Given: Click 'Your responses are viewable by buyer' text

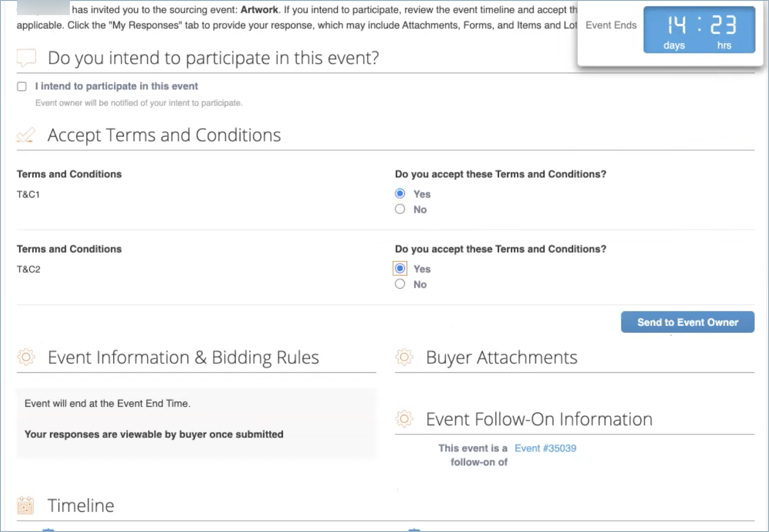Looking at the screenshot, I should click(154, 434).
